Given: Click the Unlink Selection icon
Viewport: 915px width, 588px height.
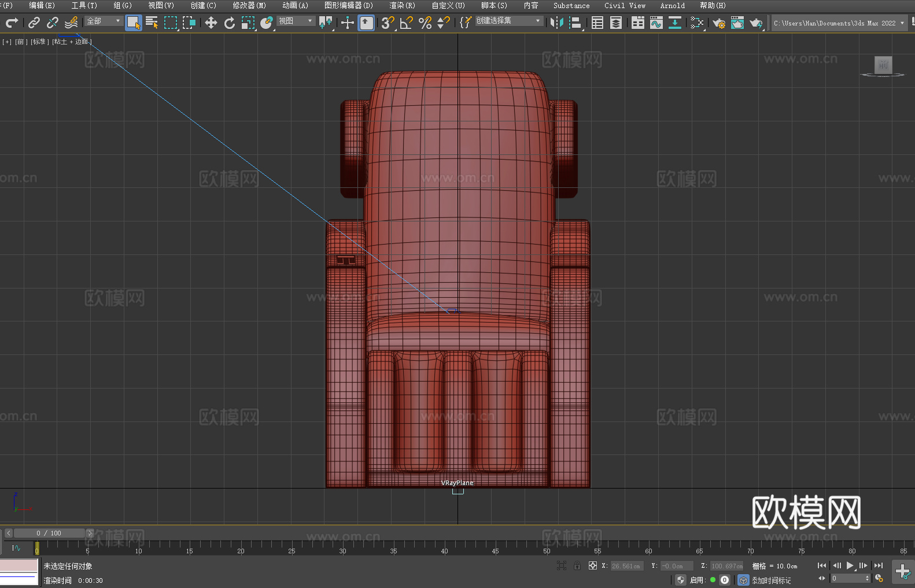Looking at the screenshot, I should click(53, 23).
